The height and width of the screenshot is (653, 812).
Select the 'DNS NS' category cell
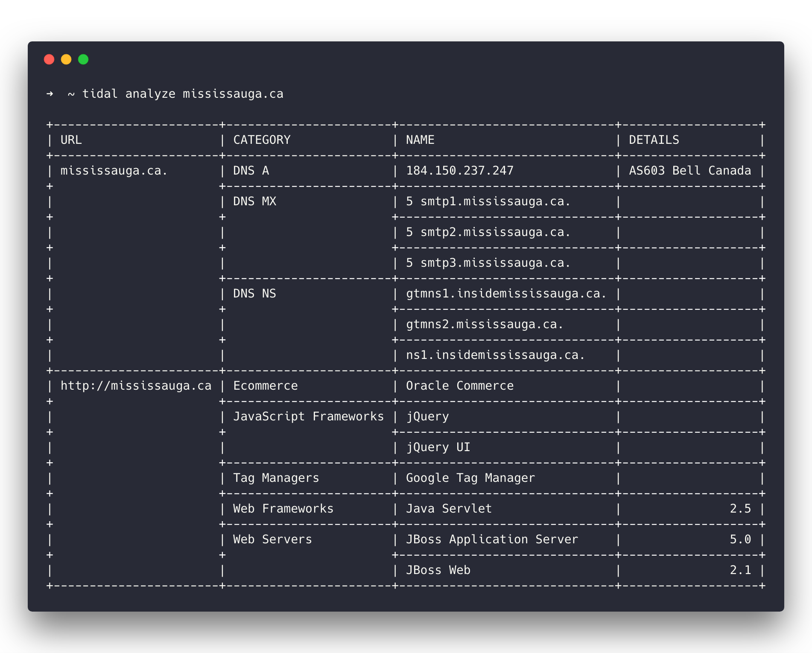[254, 294]
